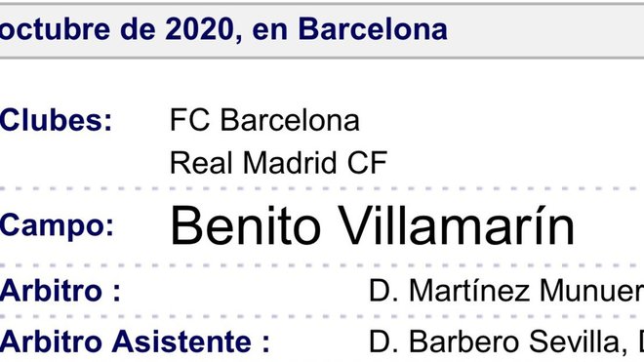Click the word 'Madrid' in club list
Viewport: 644px width, 362px height.
coord(290,163)
